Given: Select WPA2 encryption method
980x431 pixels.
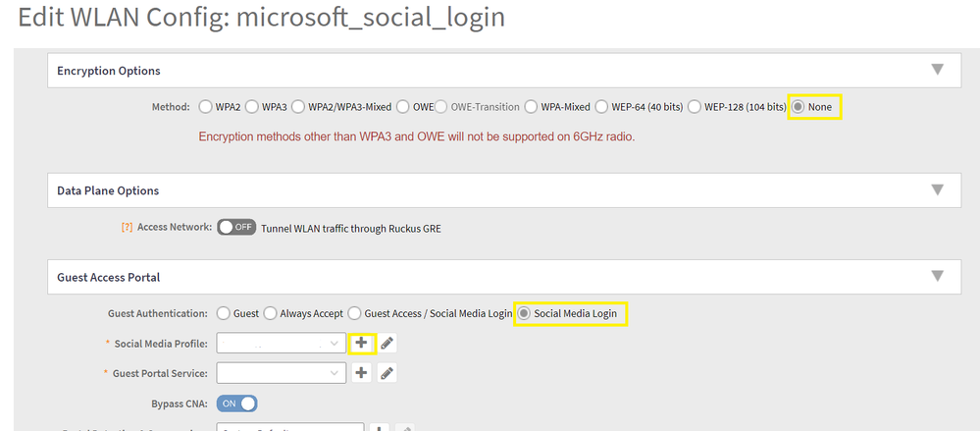Looking at the screenshot, I should click(x=206, y=106).
